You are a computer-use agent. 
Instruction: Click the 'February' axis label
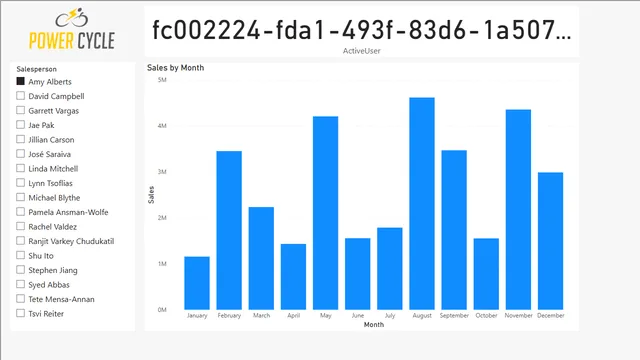(229, 316)
